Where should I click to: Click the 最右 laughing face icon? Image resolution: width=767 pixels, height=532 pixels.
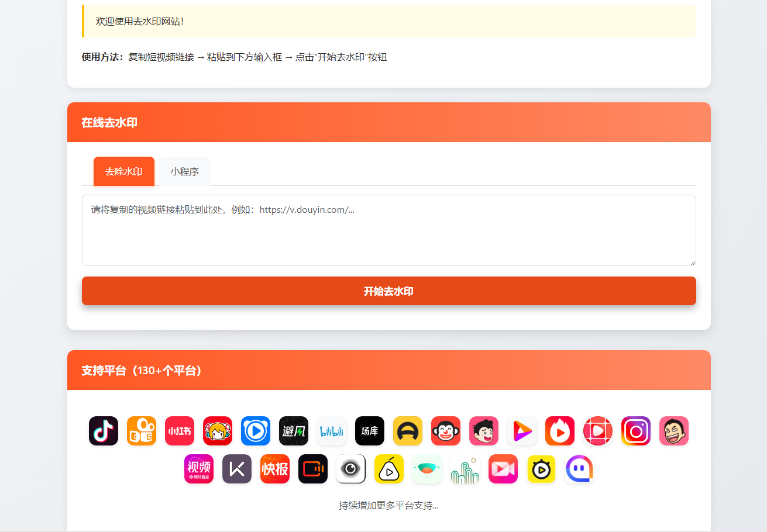[674, 431]
